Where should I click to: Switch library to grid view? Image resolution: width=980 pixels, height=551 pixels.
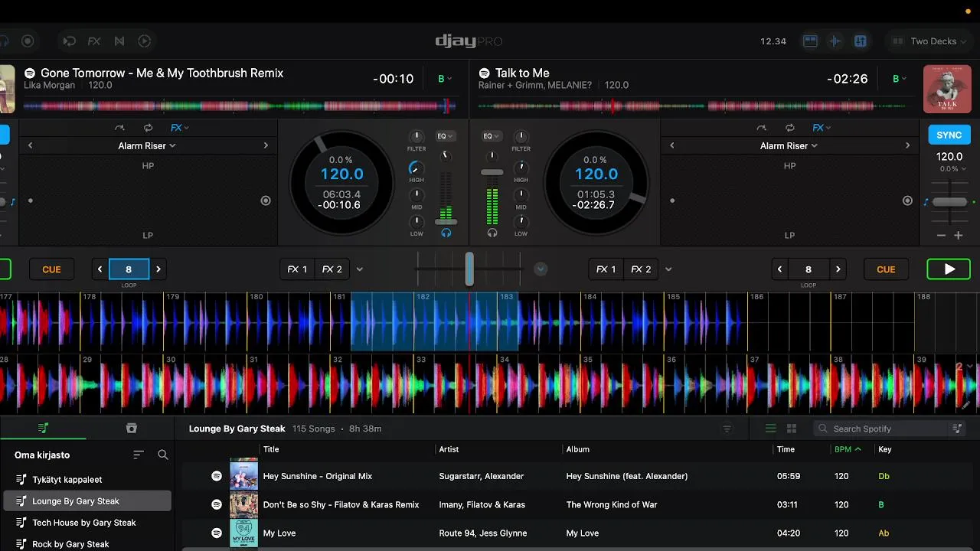tap(792, 429)
